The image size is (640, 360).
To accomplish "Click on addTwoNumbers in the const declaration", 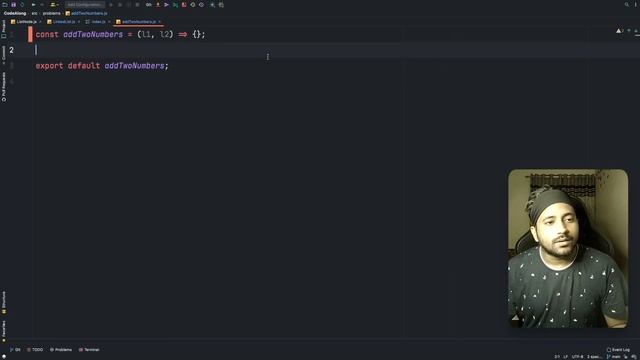I will (93, 34).
